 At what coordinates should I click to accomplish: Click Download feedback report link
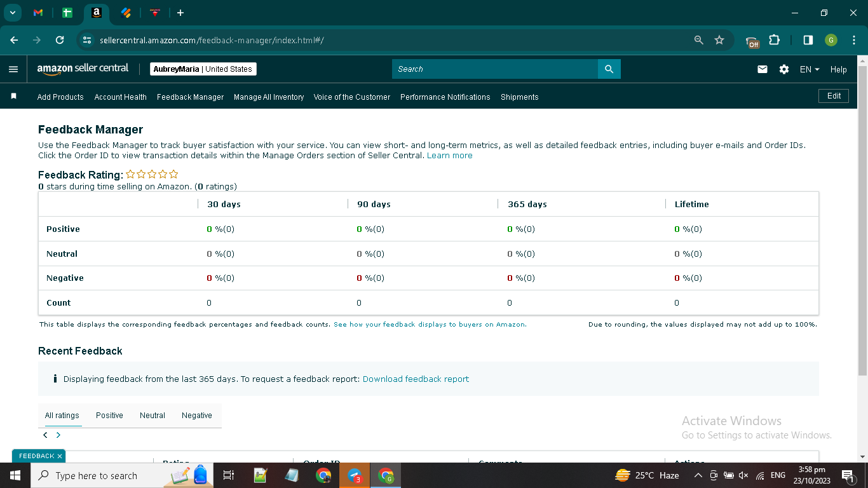(416, 379)
